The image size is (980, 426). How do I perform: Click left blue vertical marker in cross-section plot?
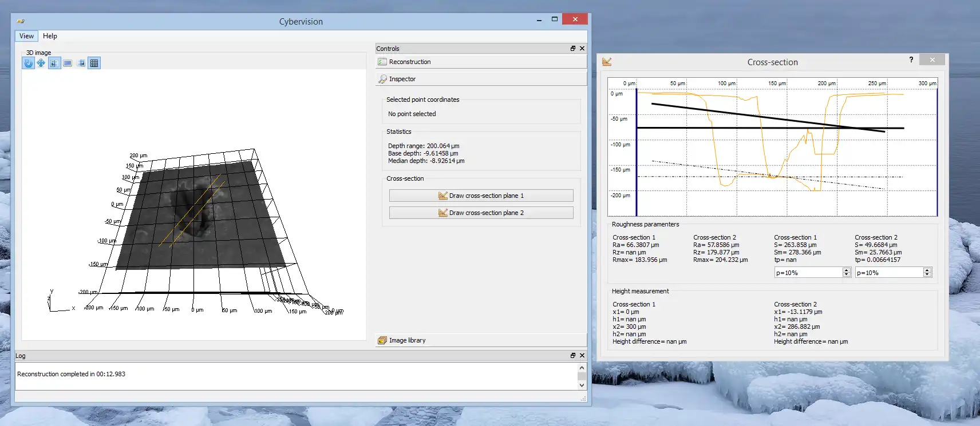click(x=637, y=152)
